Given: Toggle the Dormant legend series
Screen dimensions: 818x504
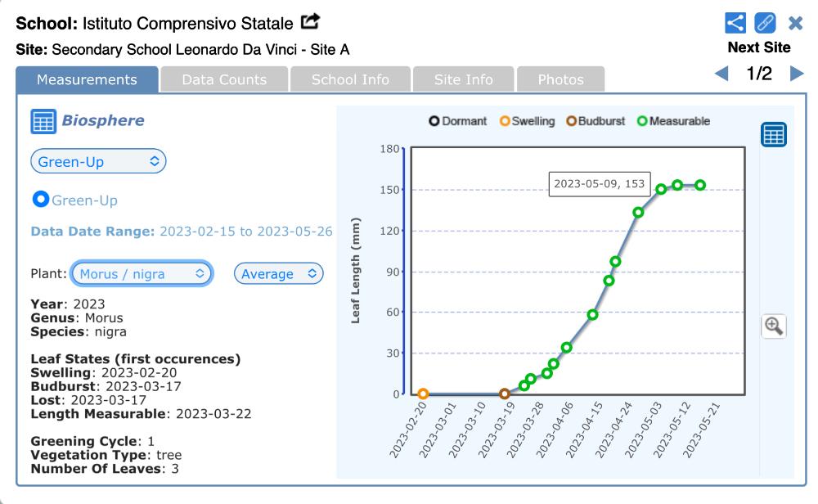Looking at the screenshot, I should pos(457,121).
